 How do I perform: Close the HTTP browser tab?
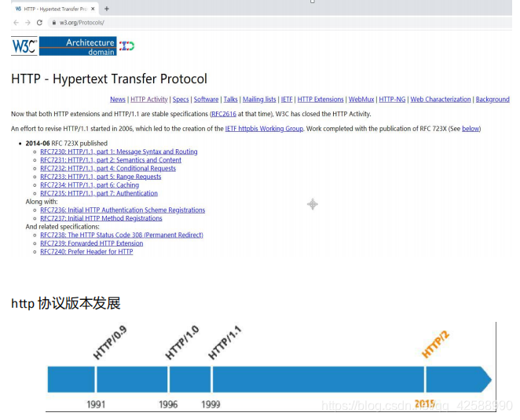[x=93, y=9]
